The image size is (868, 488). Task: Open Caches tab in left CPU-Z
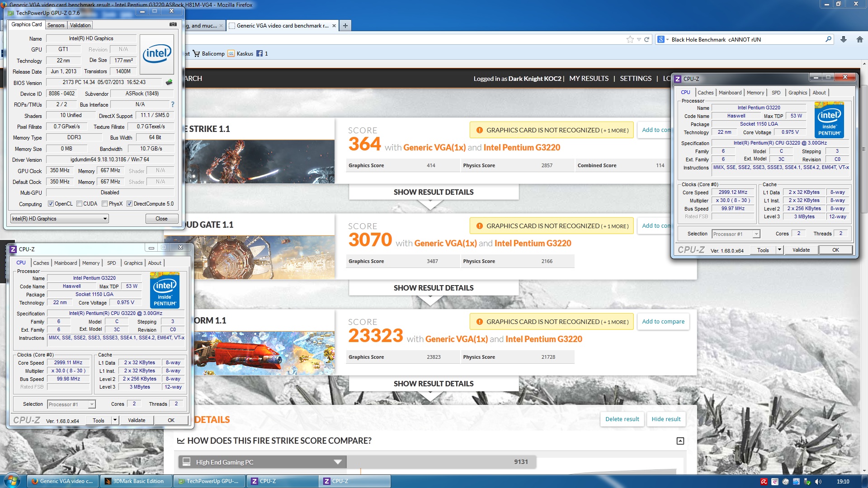pyautogui.click(x=41, y=263)
